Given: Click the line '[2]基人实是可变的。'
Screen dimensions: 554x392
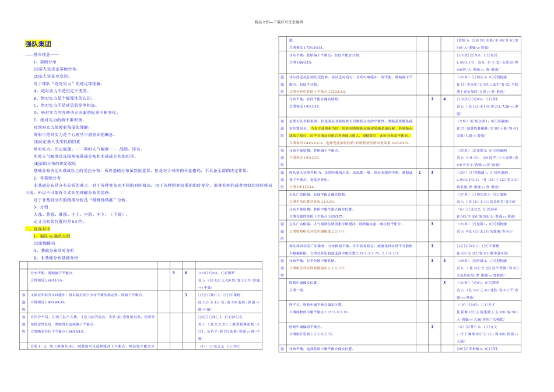Looking at the screenshot, I should 51,76.
